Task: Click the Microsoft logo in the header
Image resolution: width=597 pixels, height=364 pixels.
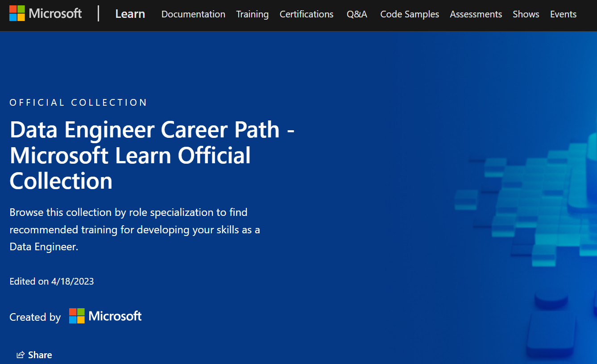Action: pyautogui.click(x=45, y=13)
